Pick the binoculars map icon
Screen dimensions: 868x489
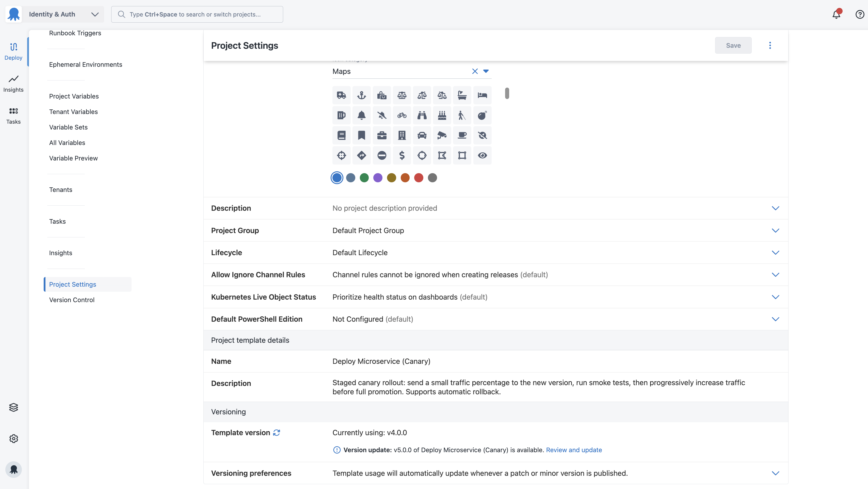(x=422, y=115)
